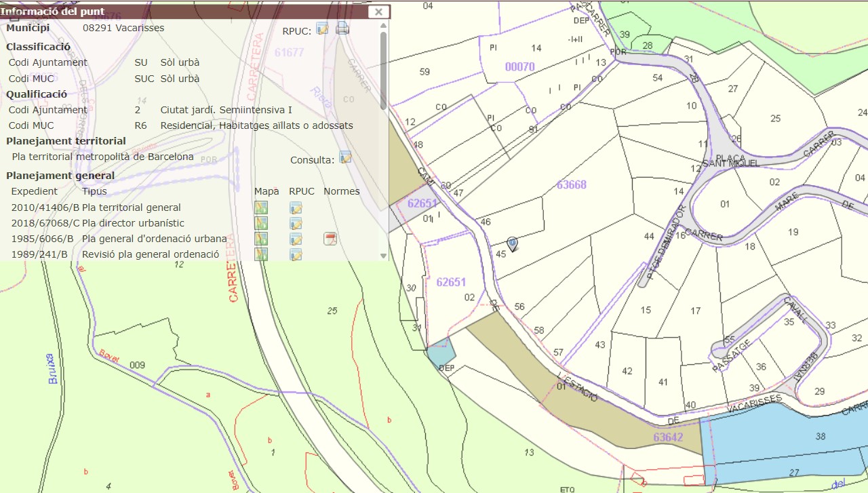Image resolution: width=868 pixels, height=493 pixels.
Task: Click the 'Qualificació' section heading
Action: pyautogui.click(x=37, y=94)
